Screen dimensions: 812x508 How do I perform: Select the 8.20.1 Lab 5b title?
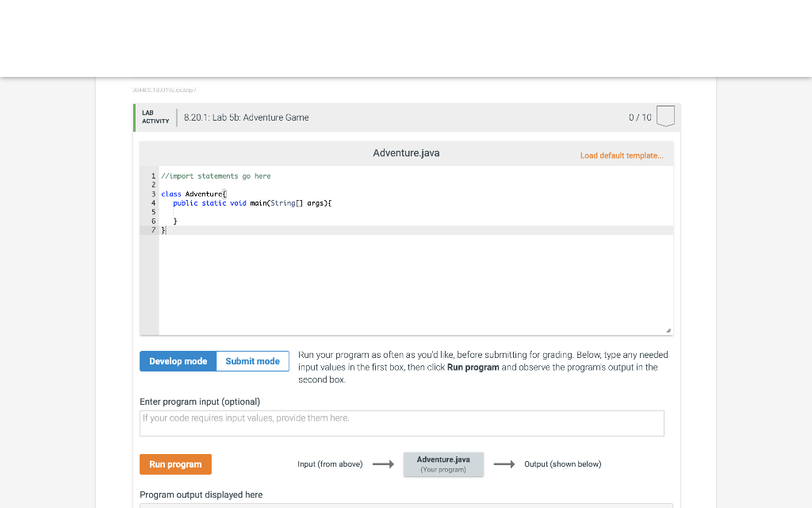pos(246,117)
